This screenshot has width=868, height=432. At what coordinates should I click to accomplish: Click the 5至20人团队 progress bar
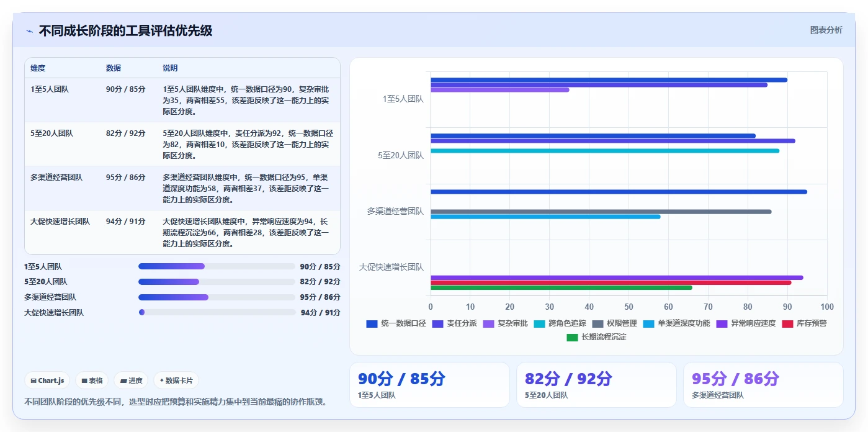[217, 282]
